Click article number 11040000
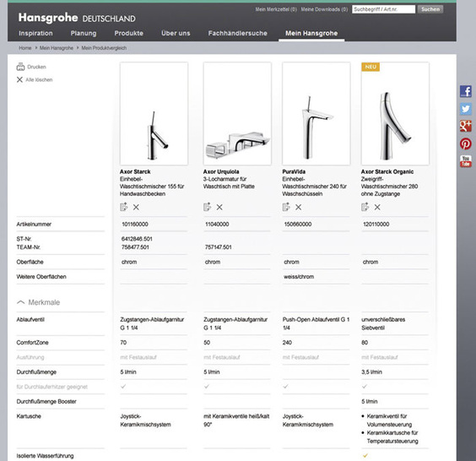 (x=217, y=224)
